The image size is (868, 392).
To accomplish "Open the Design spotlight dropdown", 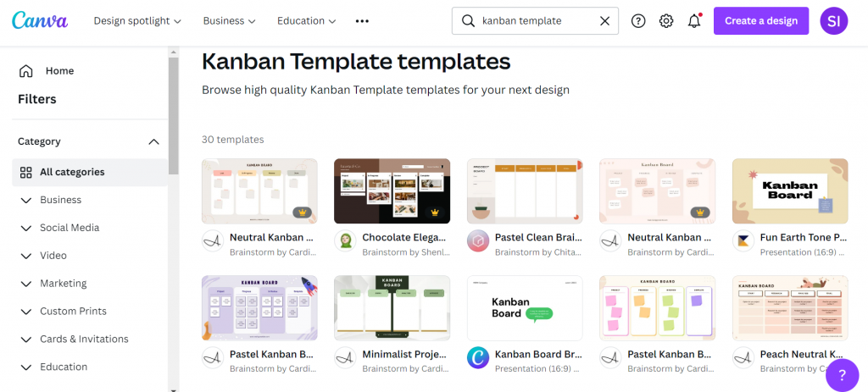I will [x=137, y=21].
